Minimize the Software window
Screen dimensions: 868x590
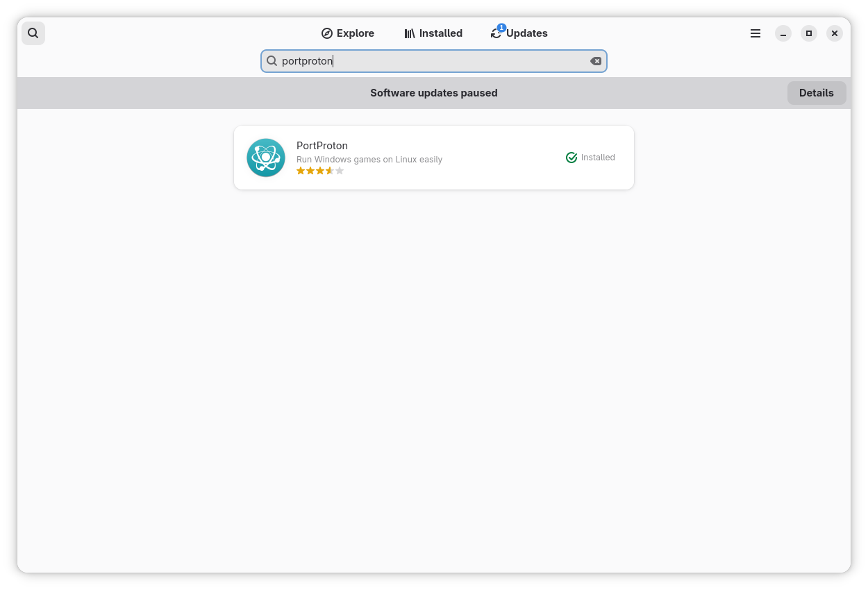[x=783, y=33]
